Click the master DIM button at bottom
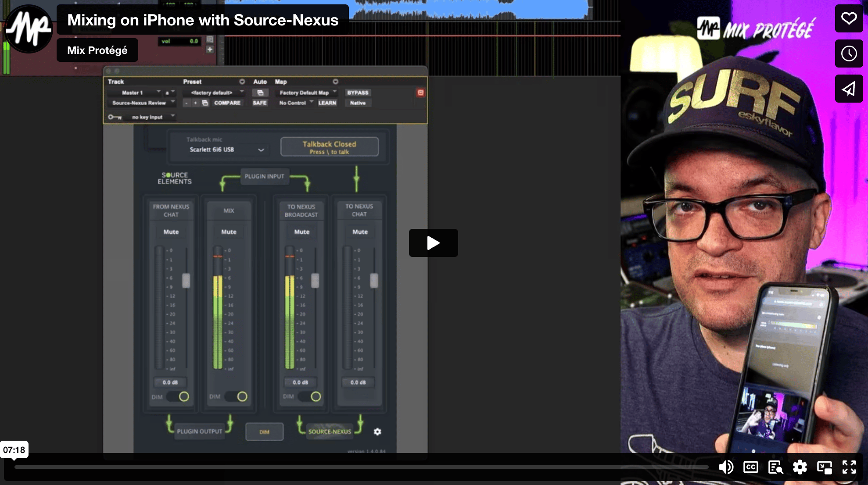This screenshot has width=868, height=485. 264,432
